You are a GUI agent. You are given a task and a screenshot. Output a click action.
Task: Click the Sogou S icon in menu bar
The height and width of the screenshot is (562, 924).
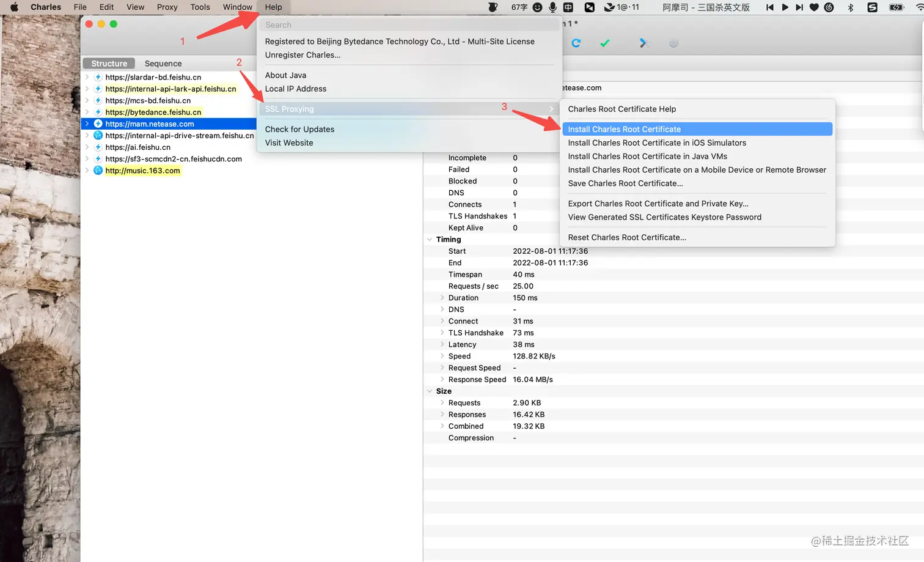(873, 7)
